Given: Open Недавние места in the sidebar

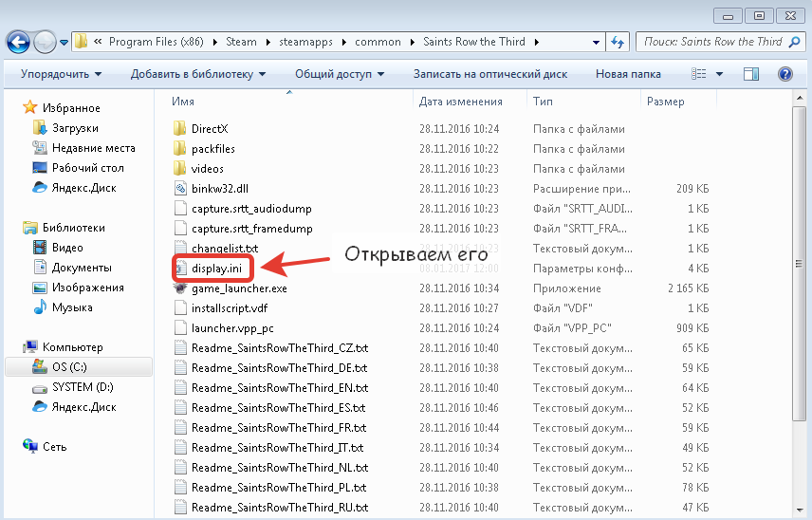Looking at the screenshot, I should (x=83, y=148).
